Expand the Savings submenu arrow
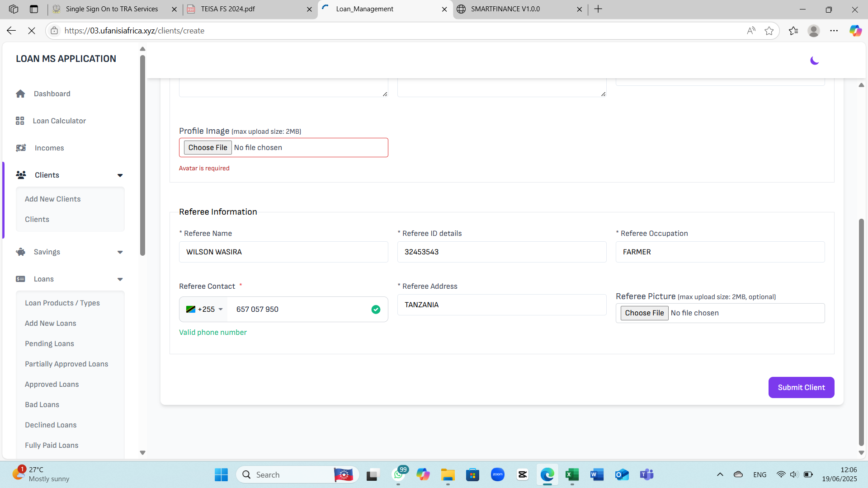This screenshot has width=868, height=488. tap(120, 252)
